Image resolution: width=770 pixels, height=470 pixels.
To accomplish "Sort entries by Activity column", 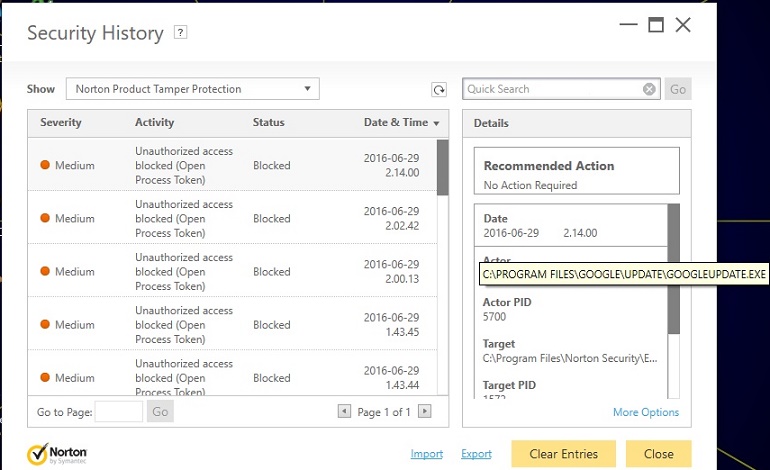I will pos(154,122).
